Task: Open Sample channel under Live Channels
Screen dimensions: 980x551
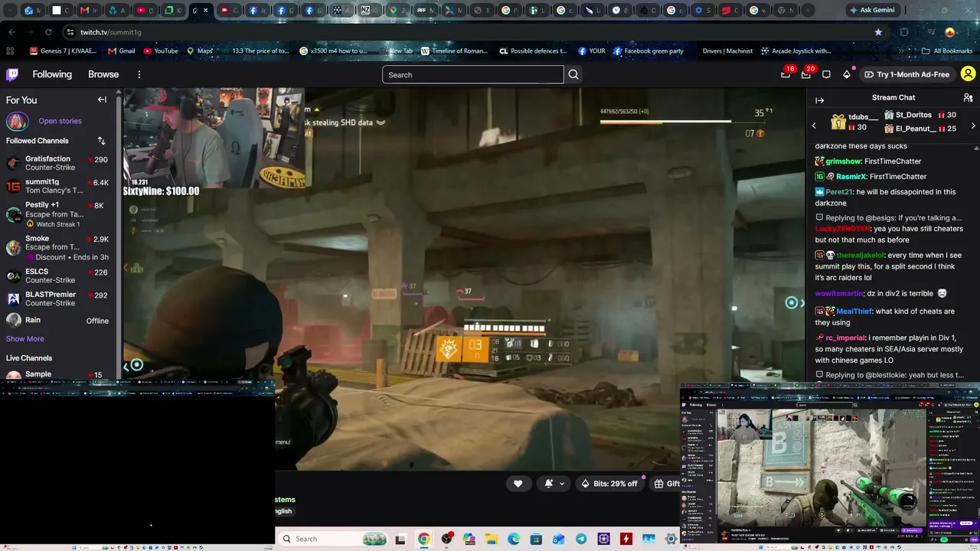Action: pos(57,375)
